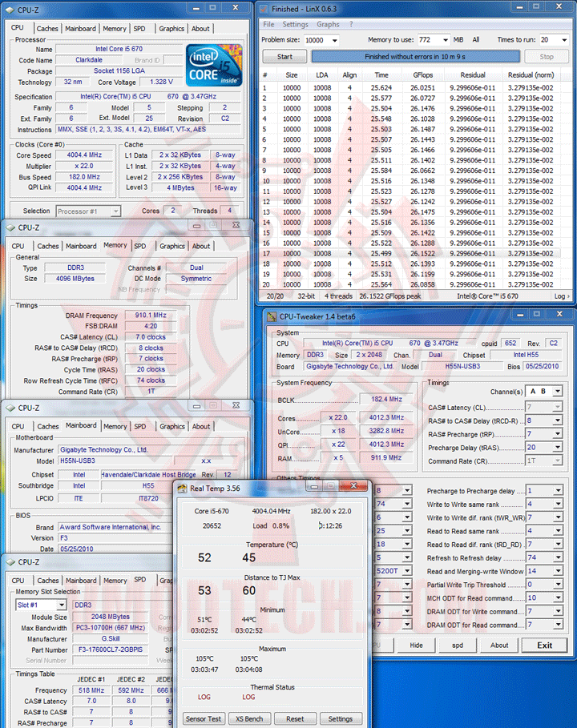Open the Graphs menu in LinX
The height and width of the screenshot is (728, 577).
(x=328, y=24)
